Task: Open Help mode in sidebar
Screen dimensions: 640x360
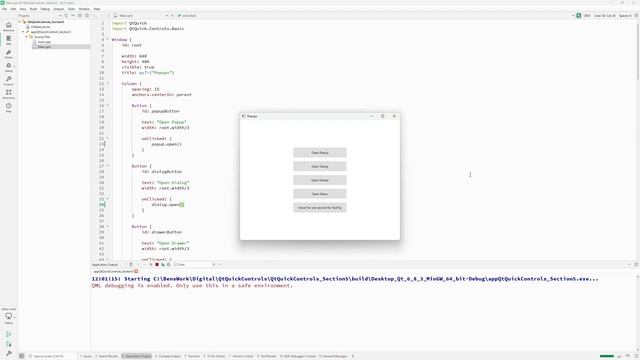Action: pyautogui.click(x=9, y=108)
